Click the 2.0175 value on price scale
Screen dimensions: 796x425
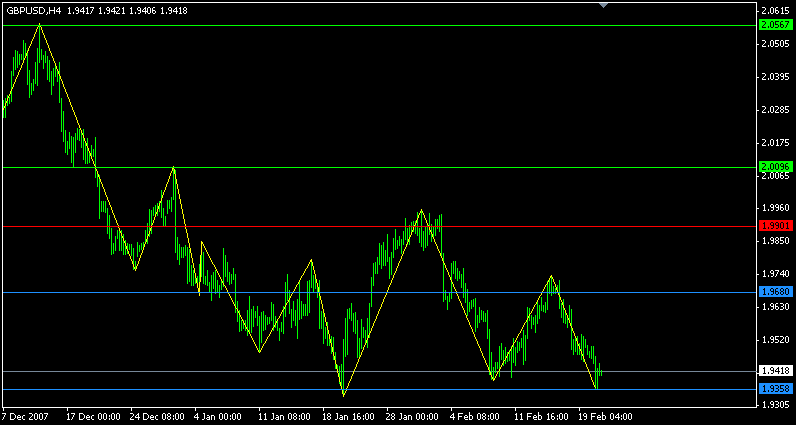click(775, 143)
